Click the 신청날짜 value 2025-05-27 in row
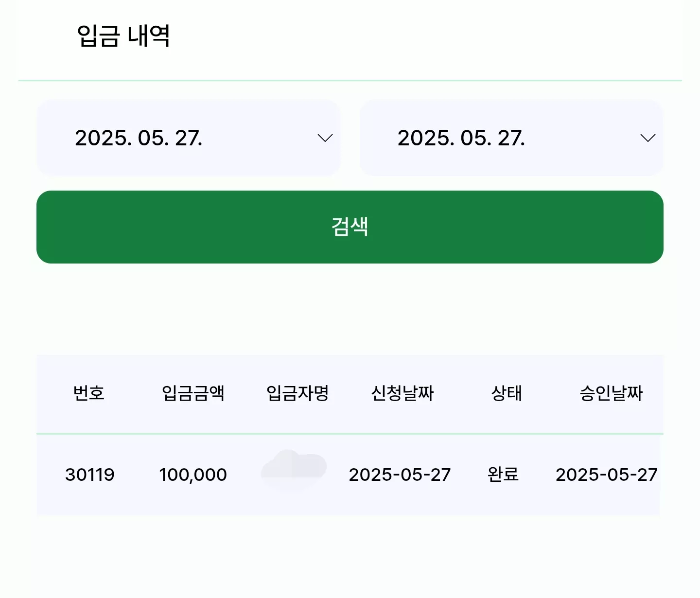Screen dimensions: 700x598 [400, 475]
